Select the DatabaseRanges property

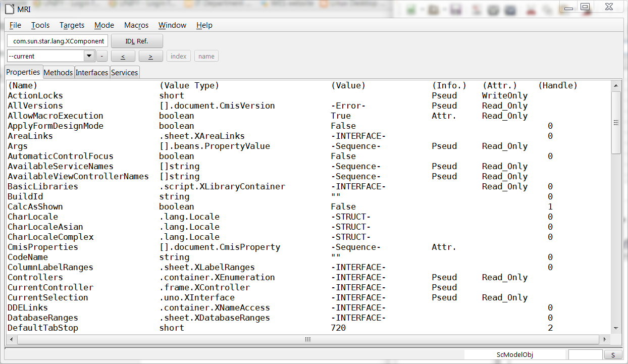[43, 318]
